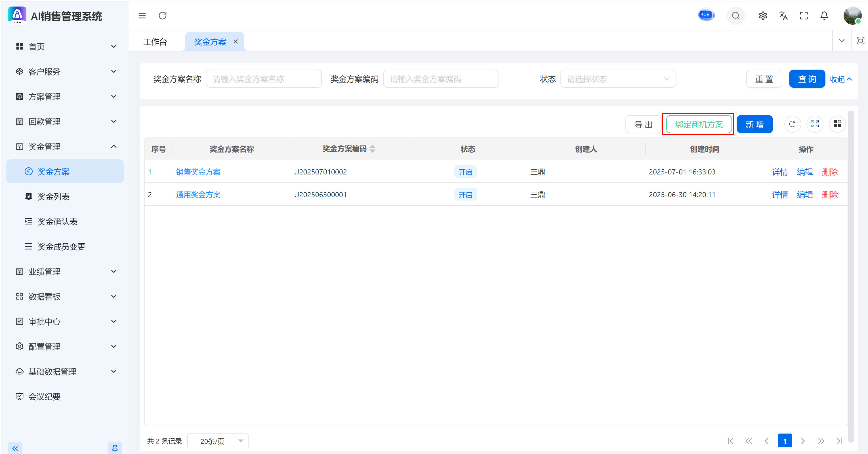This screenshot has height=454, width=868.
Task: Open the 销售奖金方案 link
Action: click(198, 172)
